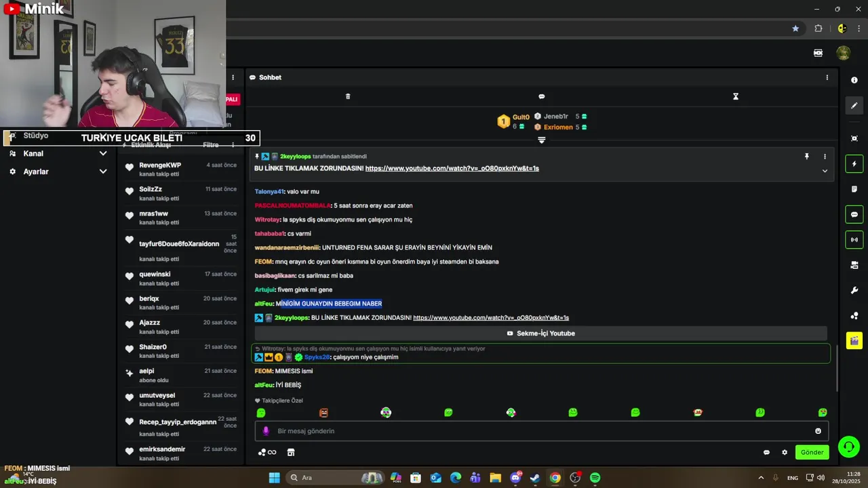
Task: Select the speech bubble tab in chat
Action: click(x=541, y=96)
